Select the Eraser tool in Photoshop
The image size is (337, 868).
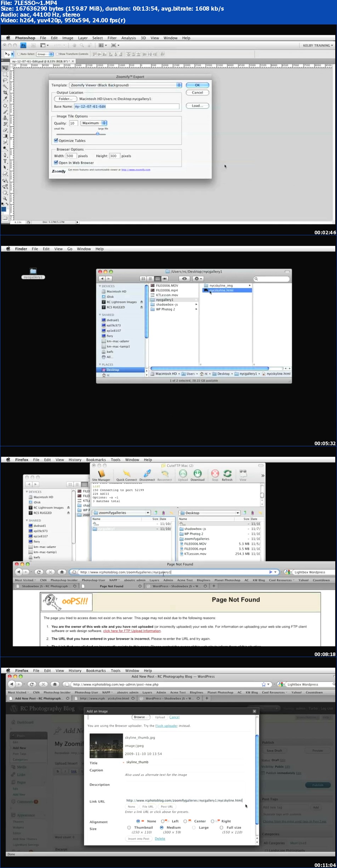[5, 130]
